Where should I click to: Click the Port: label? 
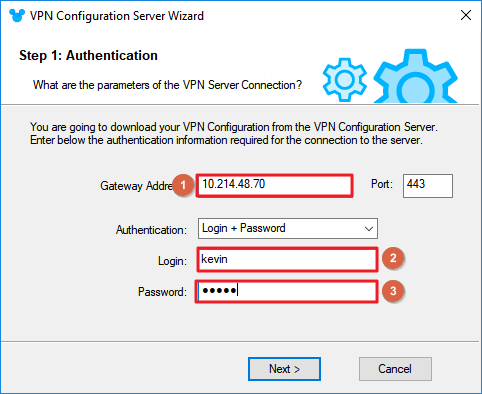coord(382,184)
